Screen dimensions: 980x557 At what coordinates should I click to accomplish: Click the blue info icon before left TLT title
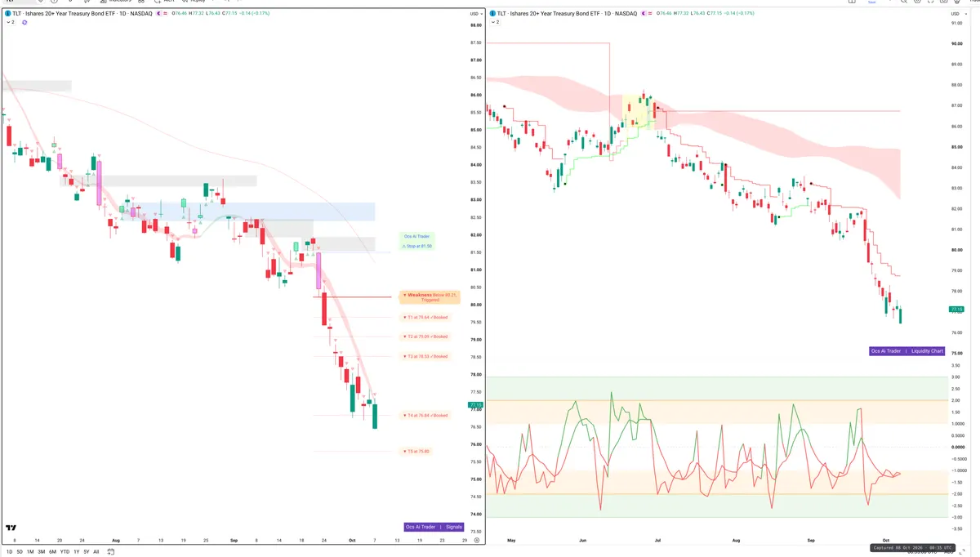click(x=8, y=14)
